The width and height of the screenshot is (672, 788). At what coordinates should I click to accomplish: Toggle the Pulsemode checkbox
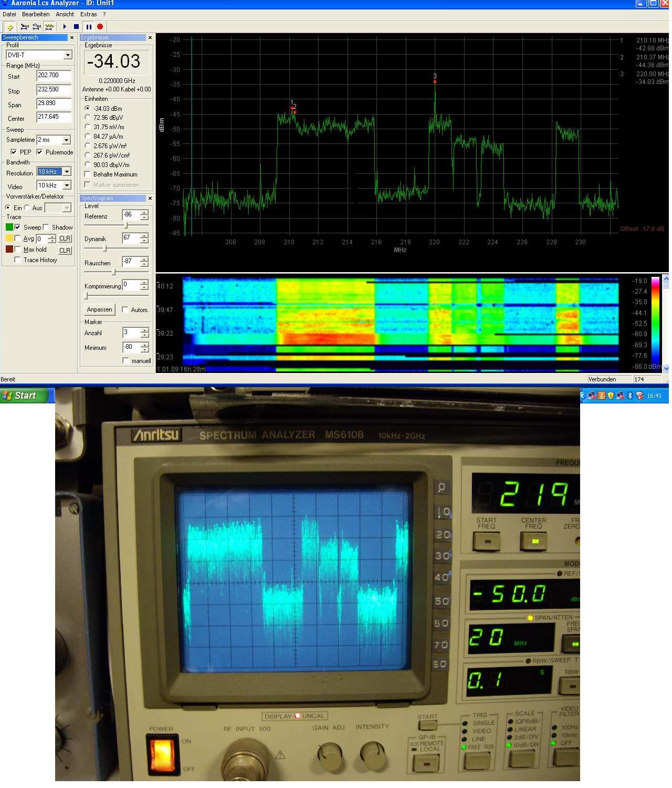tap(40, 152)
